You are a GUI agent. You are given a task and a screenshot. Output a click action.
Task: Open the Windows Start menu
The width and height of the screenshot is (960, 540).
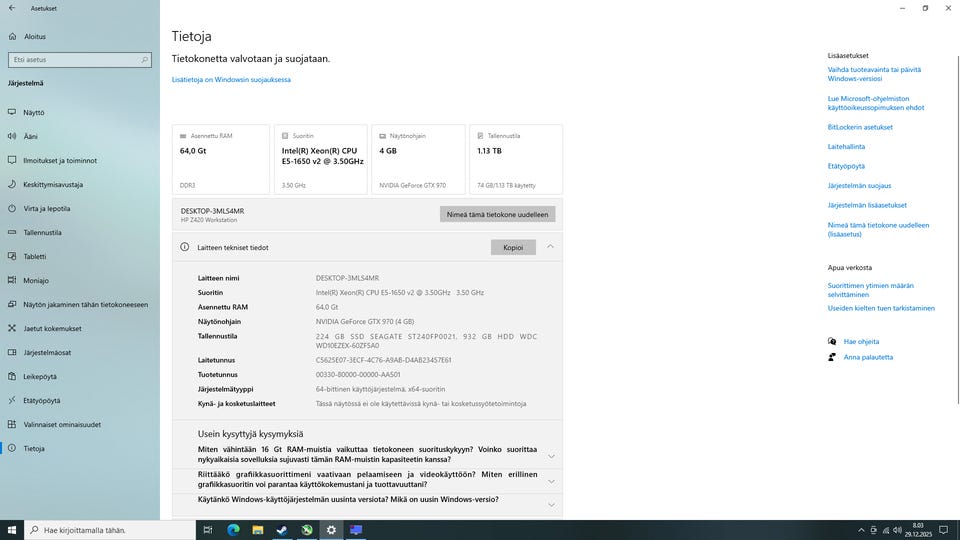click(x=12, y=530)
